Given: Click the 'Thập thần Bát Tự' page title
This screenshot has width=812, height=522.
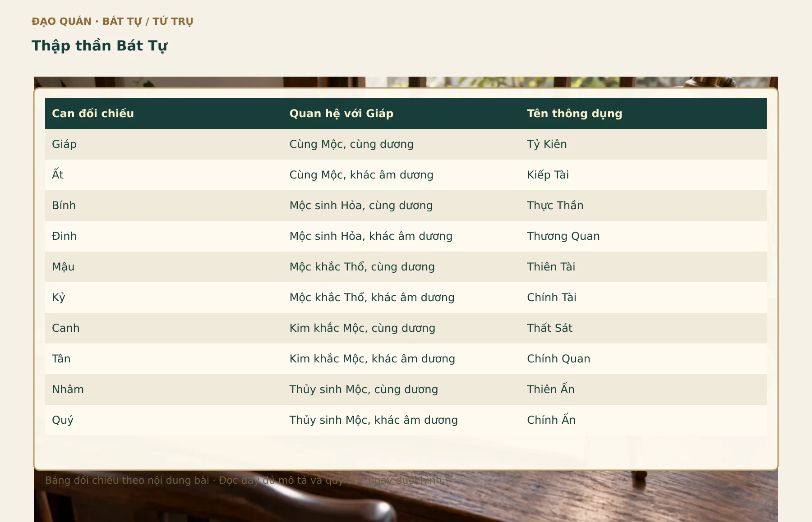Looking at the screenshot, I should coord(99,46).
